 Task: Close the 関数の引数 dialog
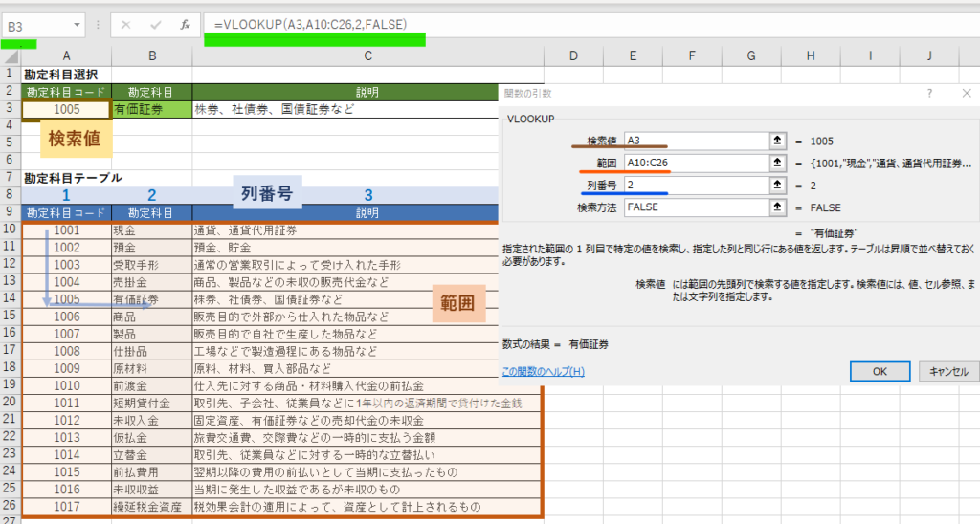coord(966,93)
